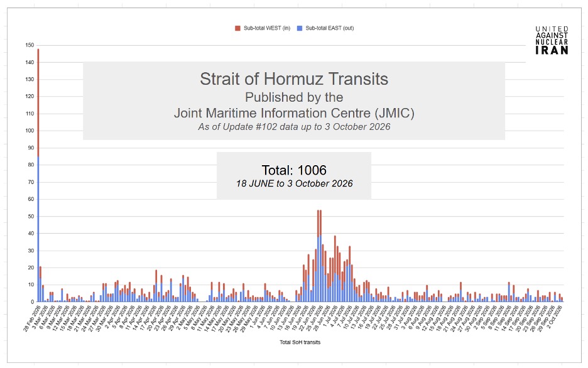This screenshot has width=588, height=368.
Task: Click the '17 Apr 2026' x-axis label
Action: [x=147, y=318]
